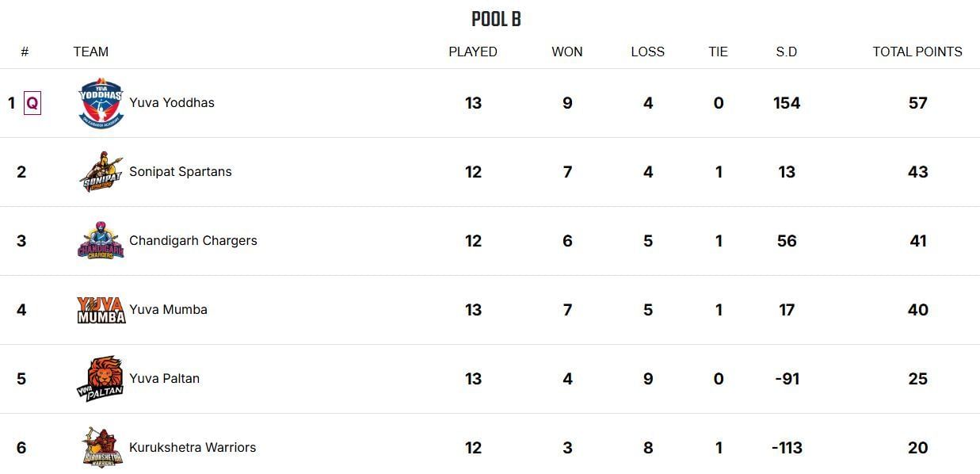
Task: Click the S.D column header
Action: [787, 52]
